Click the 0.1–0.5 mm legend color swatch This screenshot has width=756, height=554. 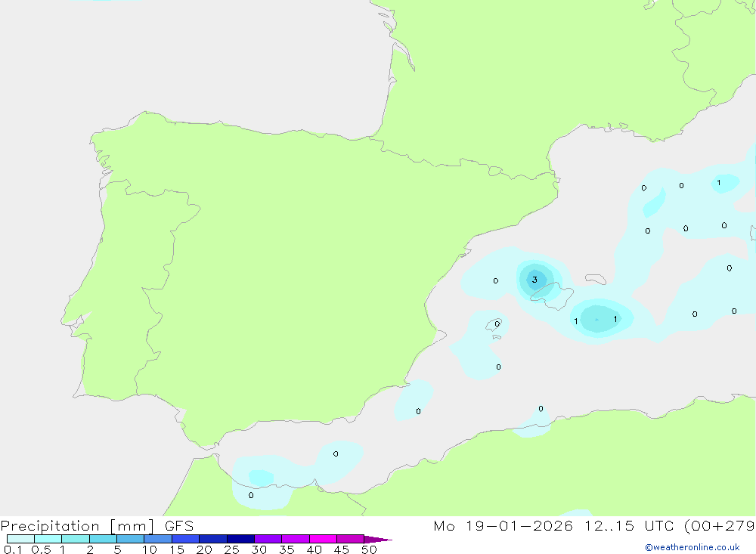[20, 539]
